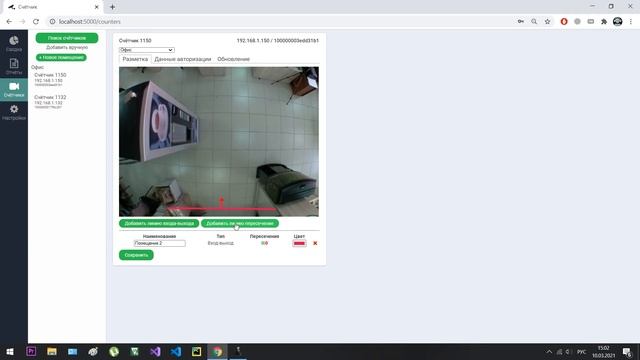Viewport: 640px width, 360px height.
Task: Open the Extensions puzzle icon
Action: tap(604, 22)
